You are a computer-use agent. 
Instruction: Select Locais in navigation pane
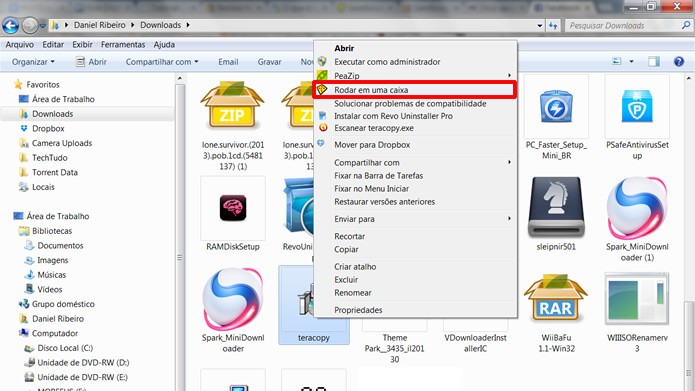coord(43,187)
